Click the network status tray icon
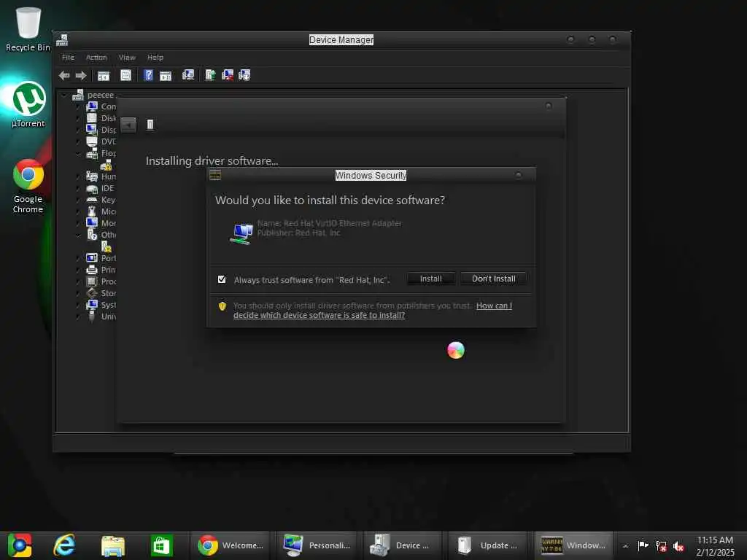This screenshot has height=560, width=747. coord(661,546)
